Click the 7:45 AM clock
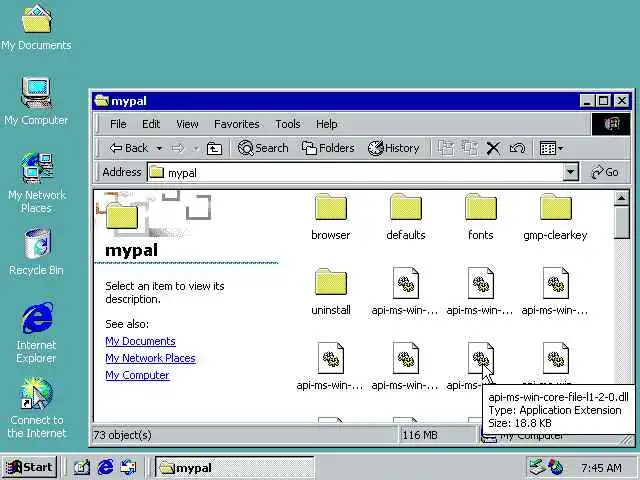This screenshot has height=480, width=640. [602, 468]
